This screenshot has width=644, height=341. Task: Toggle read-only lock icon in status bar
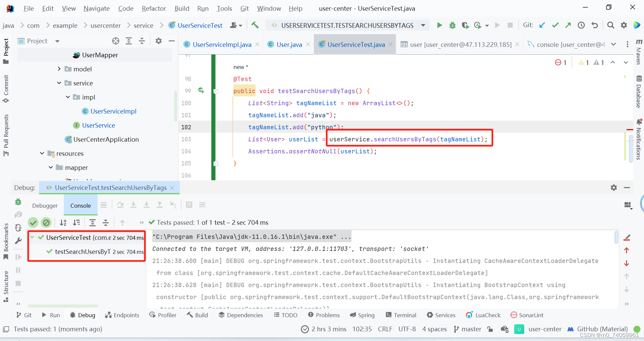pos(490,329)
